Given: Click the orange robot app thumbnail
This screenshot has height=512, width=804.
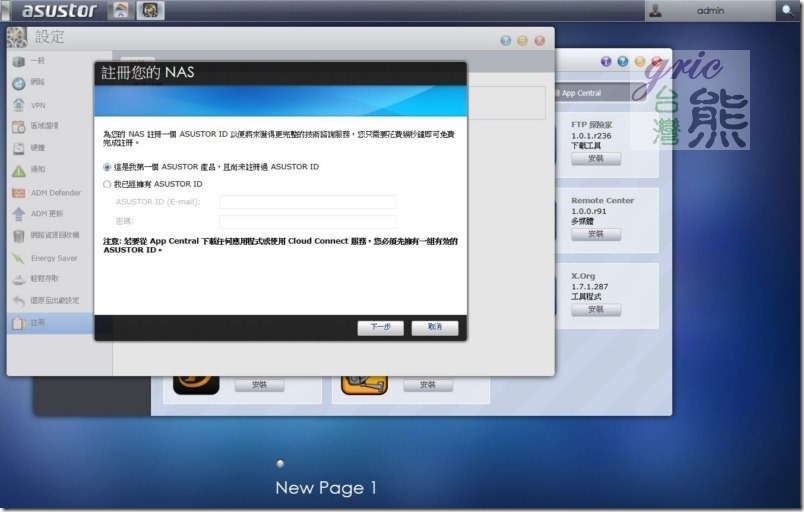Looking at the screenshot, I should point(365,385).
